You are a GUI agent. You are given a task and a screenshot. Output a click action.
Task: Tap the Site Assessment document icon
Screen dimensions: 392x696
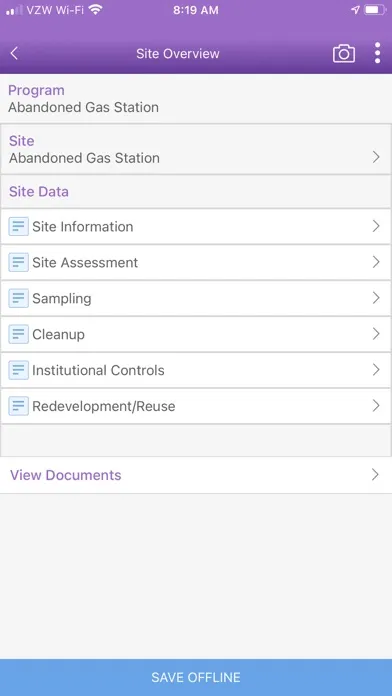click(19, 263)
